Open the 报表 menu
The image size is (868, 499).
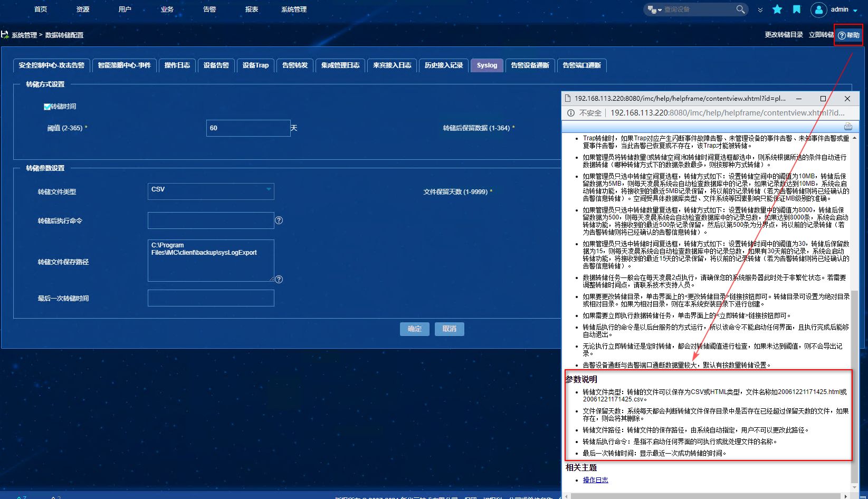click(252, 9)
